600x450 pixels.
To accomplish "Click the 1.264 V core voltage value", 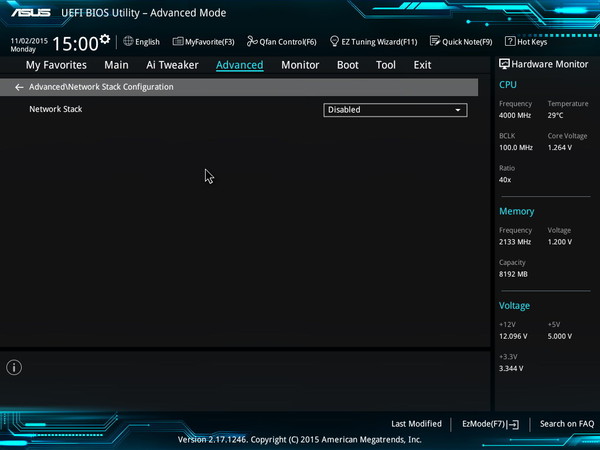I will coord(560,147).
